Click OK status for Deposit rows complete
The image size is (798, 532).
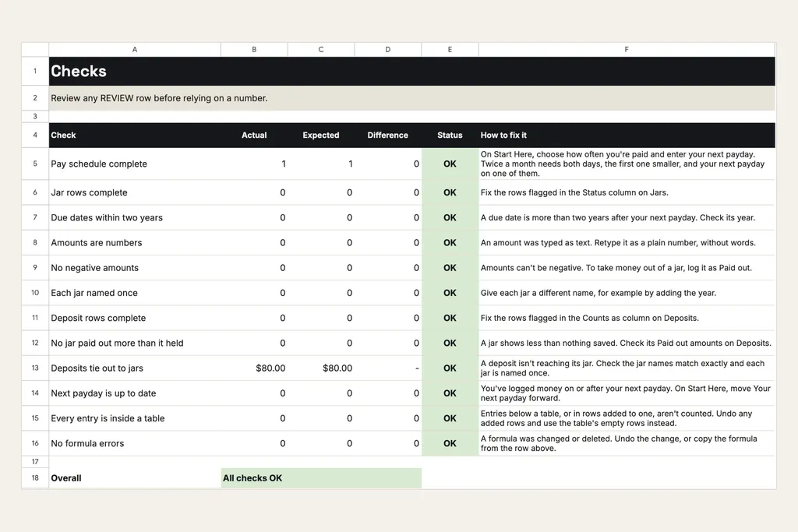(450, 318)
